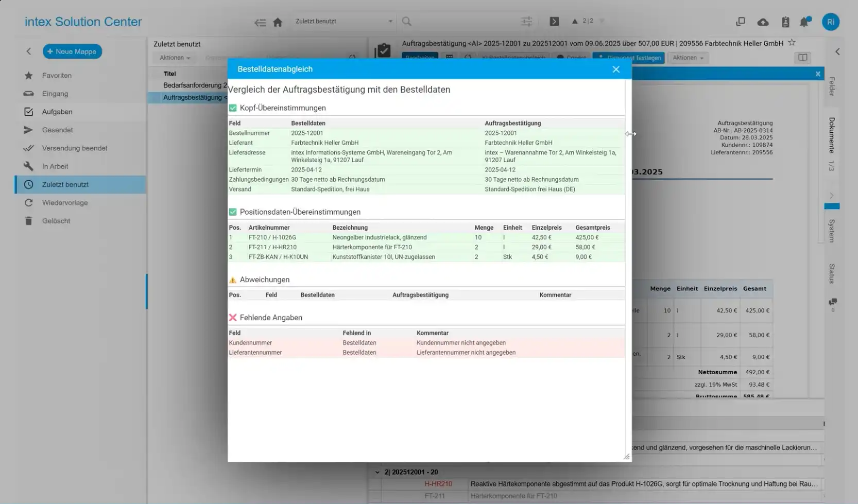Open the Favoriten folder in sidebar
This screenshot has height=504, width=858.
coord(57,76)
